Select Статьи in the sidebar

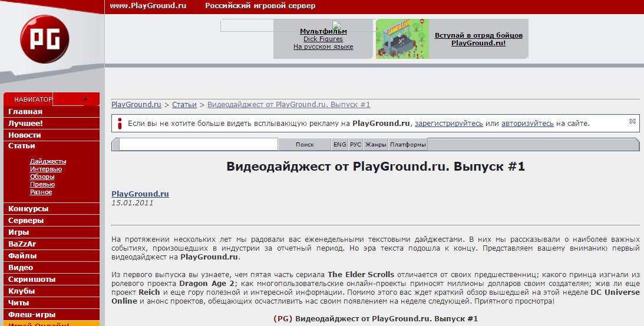[21, 146]
